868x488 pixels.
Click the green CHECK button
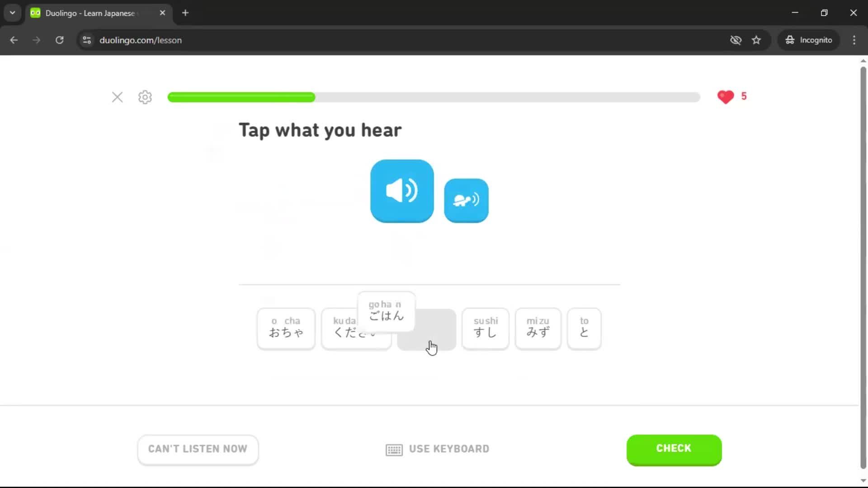coord(674,449)
